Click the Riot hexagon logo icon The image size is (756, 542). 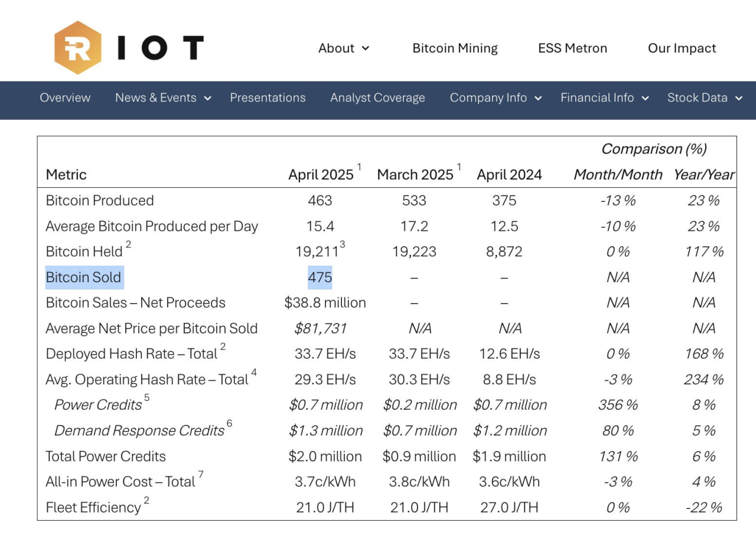(x=78, y=48)
